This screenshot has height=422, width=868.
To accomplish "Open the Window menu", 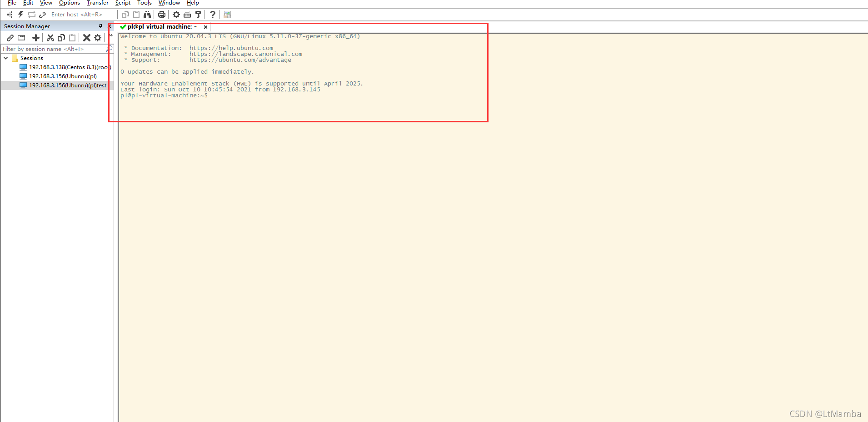I will tap(169, 3).
